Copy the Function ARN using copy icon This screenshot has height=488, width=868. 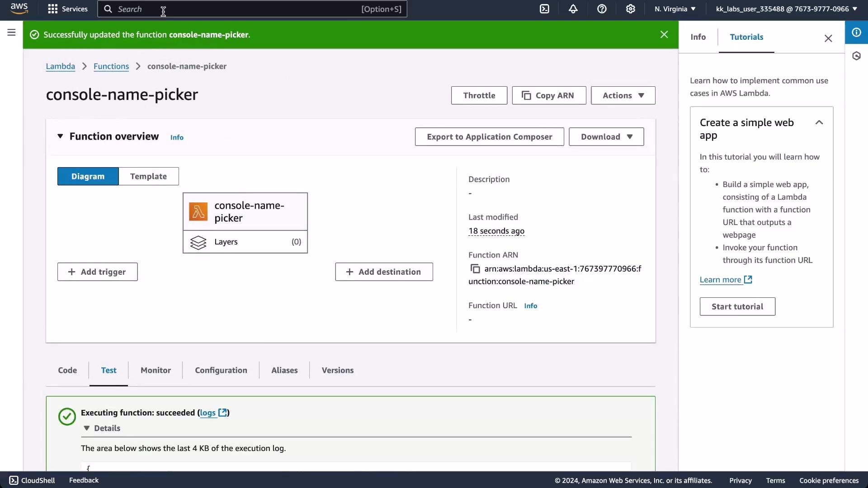[475, 269]
